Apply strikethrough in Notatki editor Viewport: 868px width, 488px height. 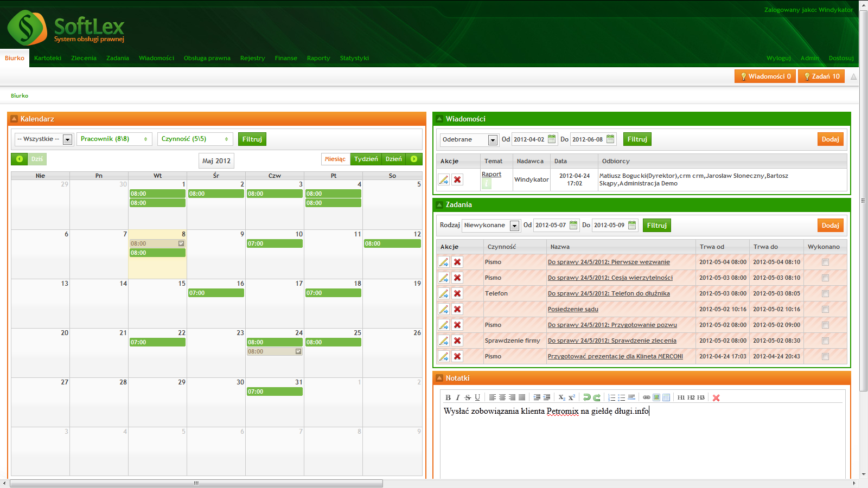coord(468,397)
